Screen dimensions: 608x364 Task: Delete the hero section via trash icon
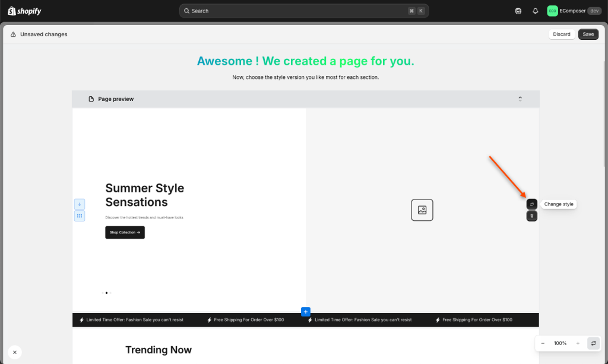click(531, 216)
